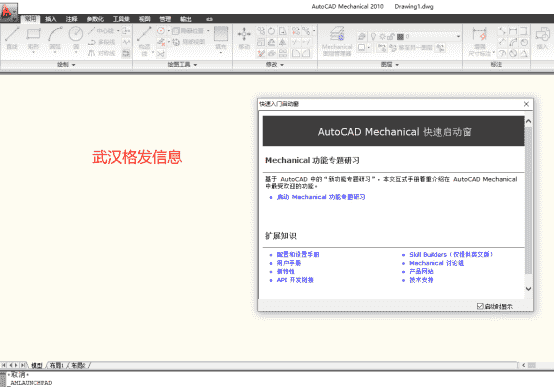Viewport: 554px width, 387px height.
Task: Expand the Layers (图层) panel arrow
Action: click(397, 65)
